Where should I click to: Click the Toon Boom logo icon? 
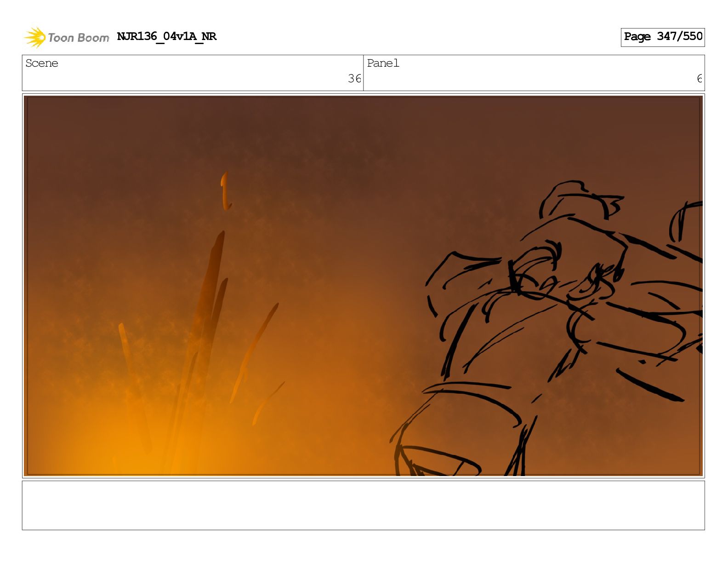coord(35,37)
